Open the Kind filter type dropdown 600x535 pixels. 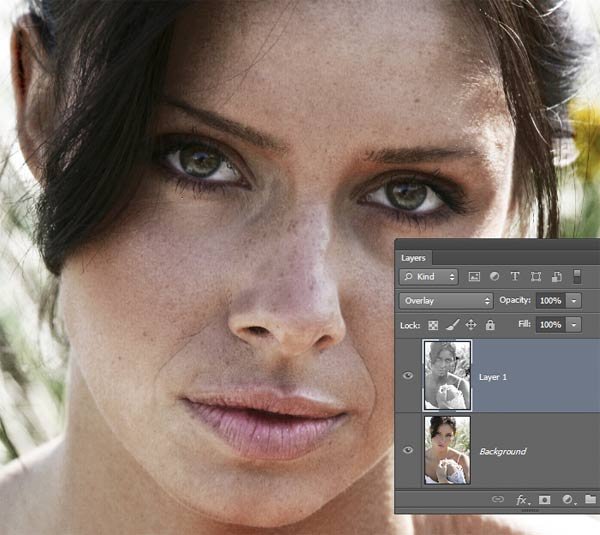[429, 276]
